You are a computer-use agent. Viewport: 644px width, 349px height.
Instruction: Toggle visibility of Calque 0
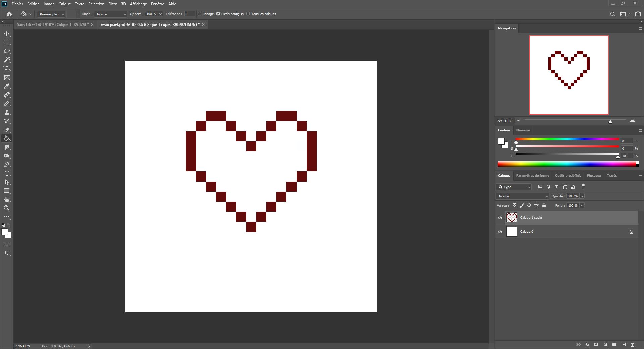(x=500, y=232)
